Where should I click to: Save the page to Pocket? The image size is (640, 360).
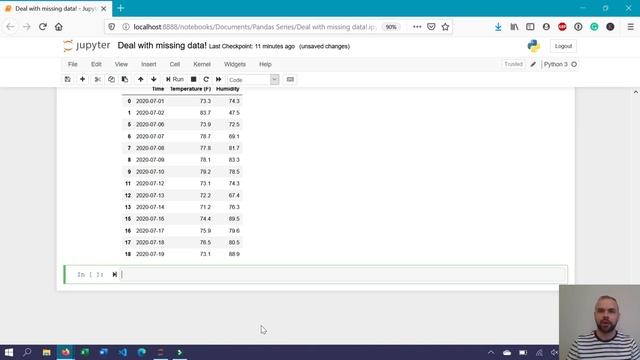click(431, 27)
